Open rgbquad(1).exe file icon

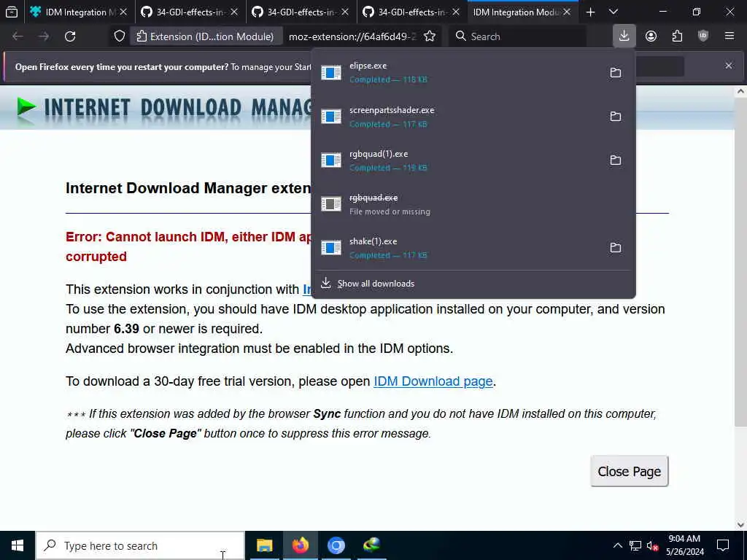pyautogui.click(x=331, y=160)
